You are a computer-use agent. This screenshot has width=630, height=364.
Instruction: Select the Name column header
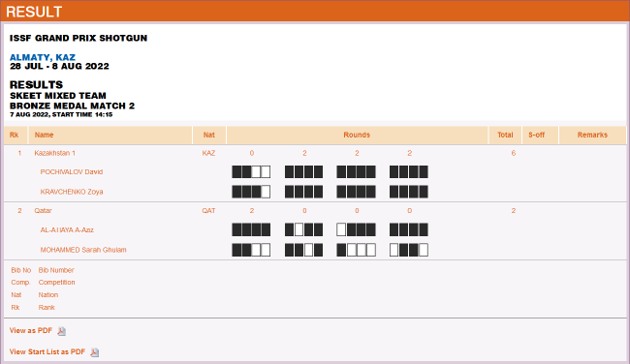tap(44, 135)
